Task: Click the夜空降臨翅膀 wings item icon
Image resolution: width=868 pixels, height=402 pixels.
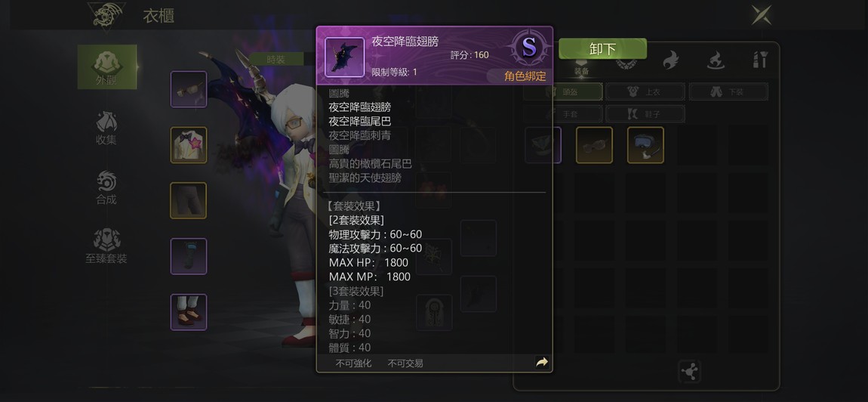Action: click(344, 57)
